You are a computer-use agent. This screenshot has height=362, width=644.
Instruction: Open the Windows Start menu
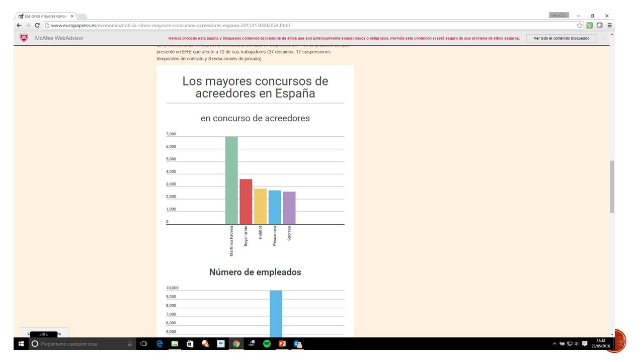pyautogui.click(x=21, y=344)
